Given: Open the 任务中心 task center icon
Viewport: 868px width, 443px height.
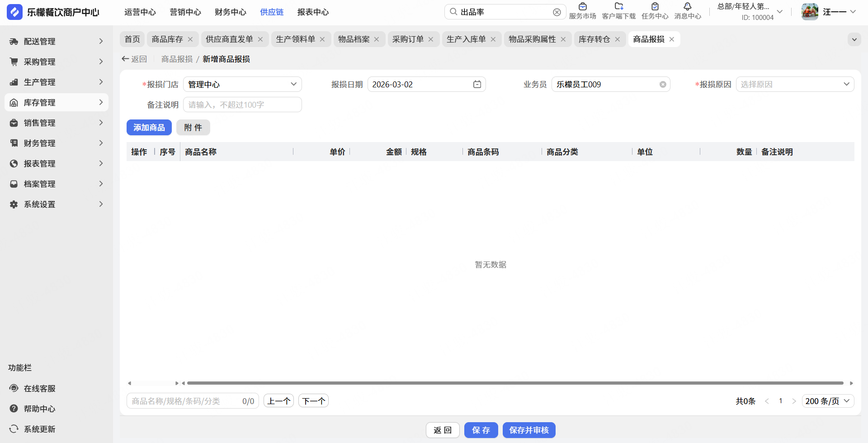Looking at the screenshot, I should 655,7.
